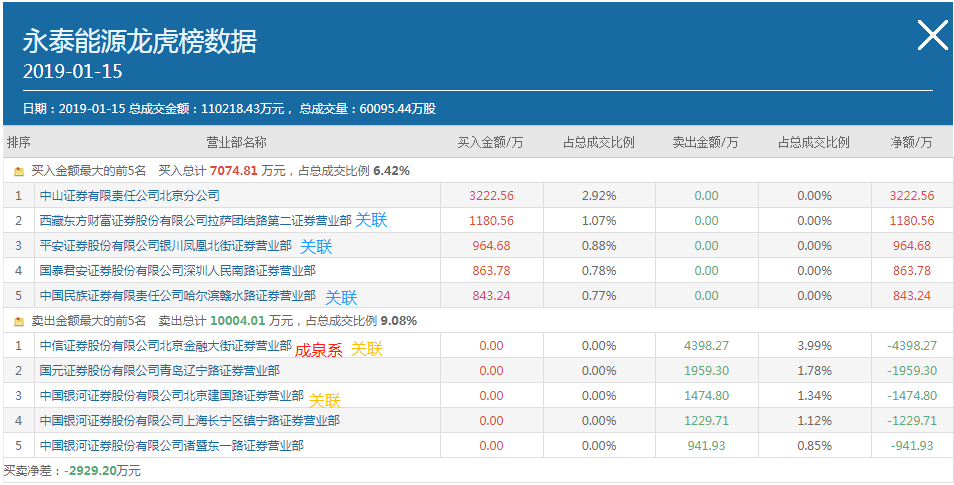Viewport: 954px width, 485px height.
Task: Click the 买卖净差 -2929.20万元 value
Action: (x=103, y=471)
